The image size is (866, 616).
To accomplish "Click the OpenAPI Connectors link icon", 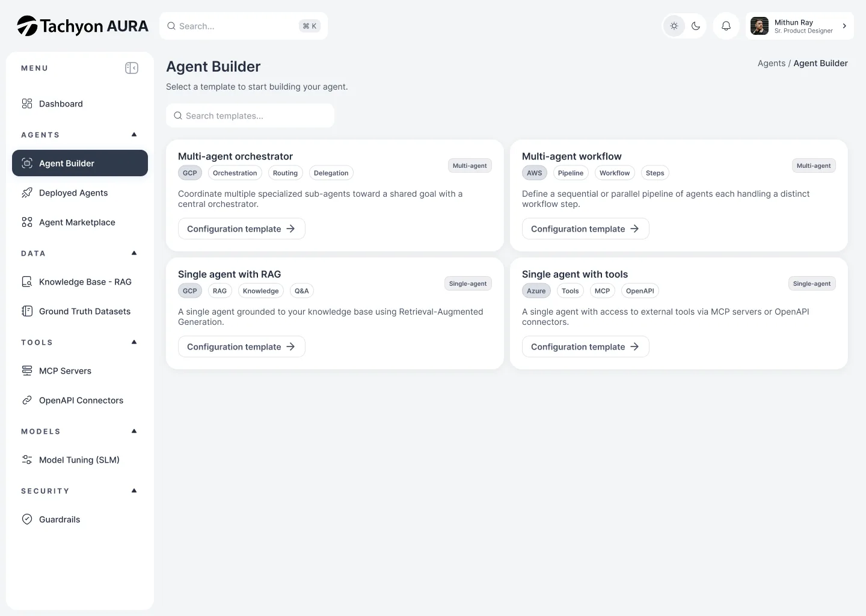I will tap(27, 400).
